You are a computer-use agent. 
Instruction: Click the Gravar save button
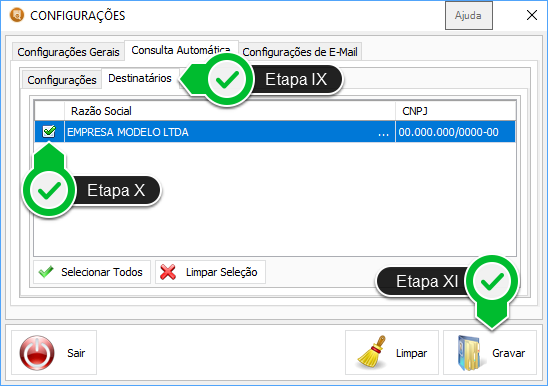[490, 353]
